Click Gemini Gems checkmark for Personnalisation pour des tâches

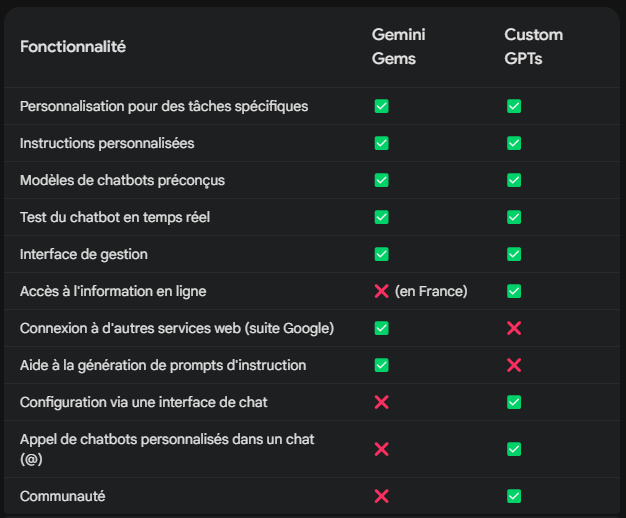click(381, 106)
